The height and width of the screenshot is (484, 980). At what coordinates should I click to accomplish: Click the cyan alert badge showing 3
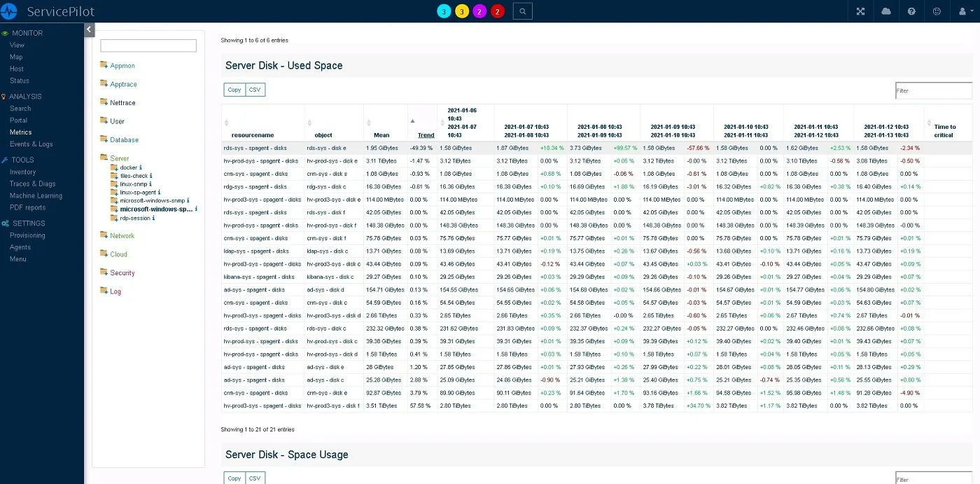click(x=443, y=11)
